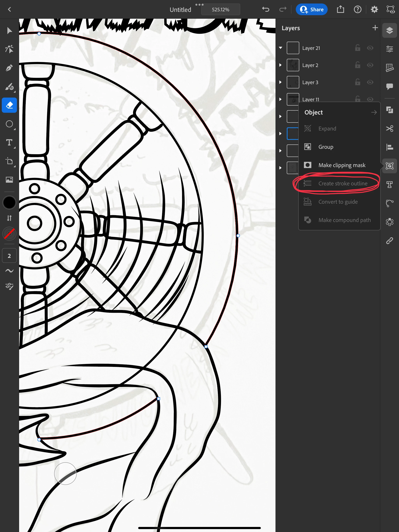Open the black fill color swatch
This screenshot has width=399, height=532.
click(9, 203)
